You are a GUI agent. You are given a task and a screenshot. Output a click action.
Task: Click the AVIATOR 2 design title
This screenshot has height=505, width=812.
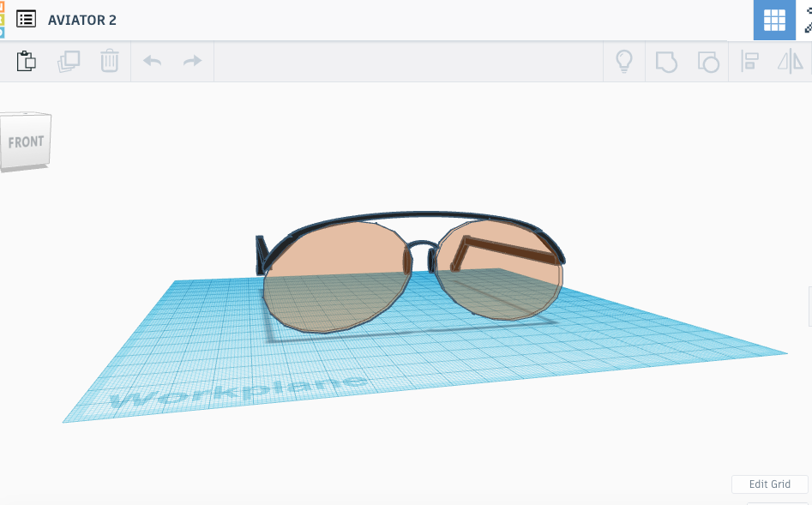pyautogui.click(x=82, y=20)
